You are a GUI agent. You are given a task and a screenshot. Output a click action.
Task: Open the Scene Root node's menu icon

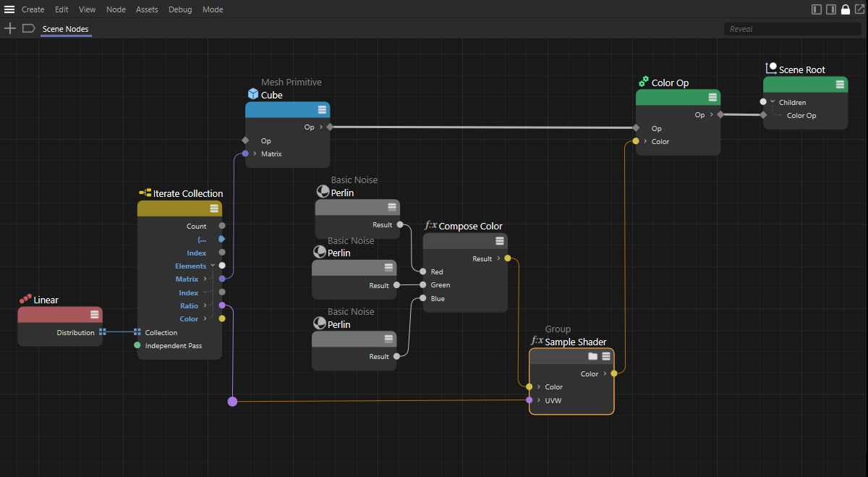(840, 84)
